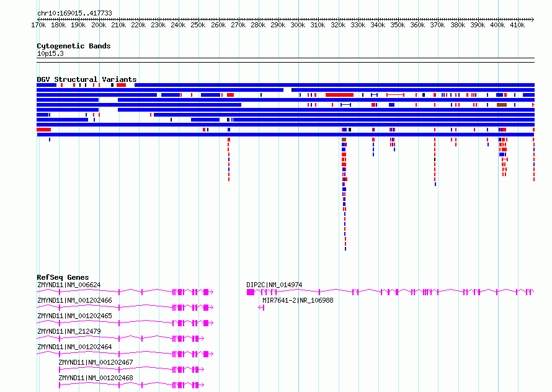Open the ZMYND11|NM_006624 transcript
552x392 pixels.
[69, 285]
